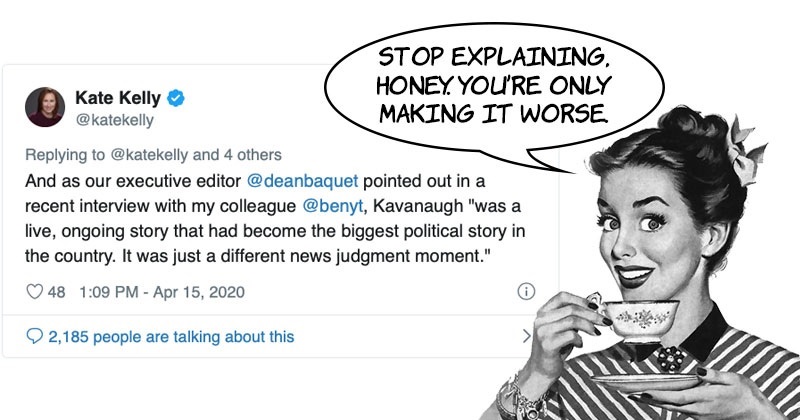Click the "Stop explaining" comic speech bubble
Screen dimensions: 800x420
coord(493,87)
